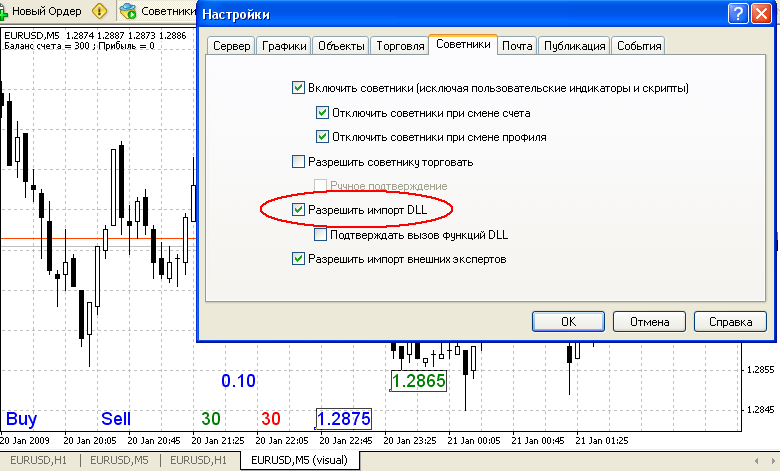This screenshot has width=780, height=472.
Task: Click the Отмена button
Action: point(649,322)
